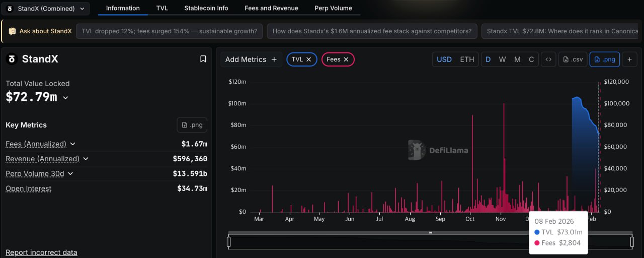
Task: Switch chart currency to ETH
Action: pos(467,59)
